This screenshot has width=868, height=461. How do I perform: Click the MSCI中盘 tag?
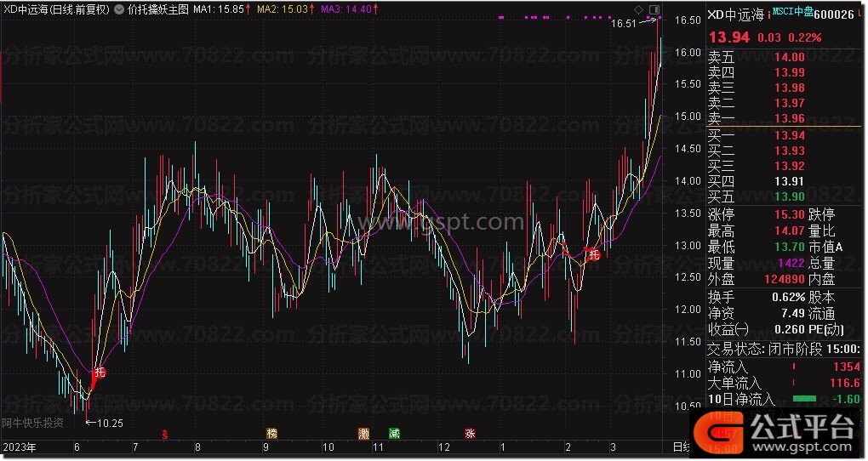[793, 12]
